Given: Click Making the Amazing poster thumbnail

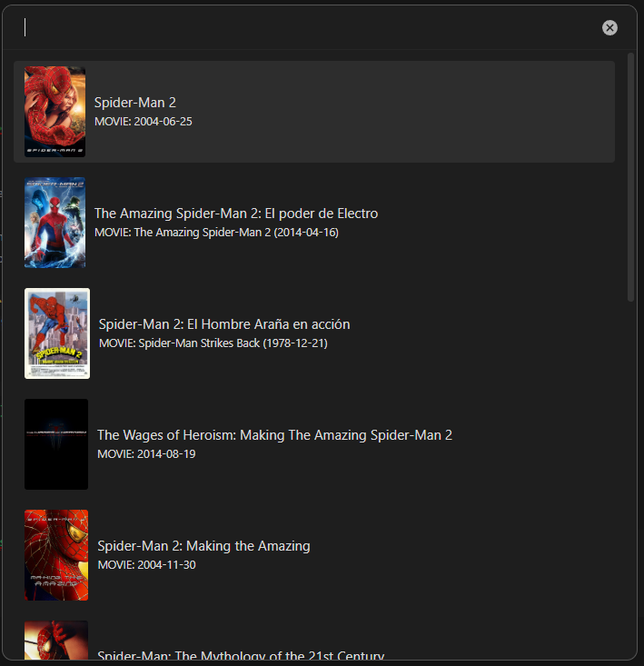Looking at the screenshot, I should (56, 555).
